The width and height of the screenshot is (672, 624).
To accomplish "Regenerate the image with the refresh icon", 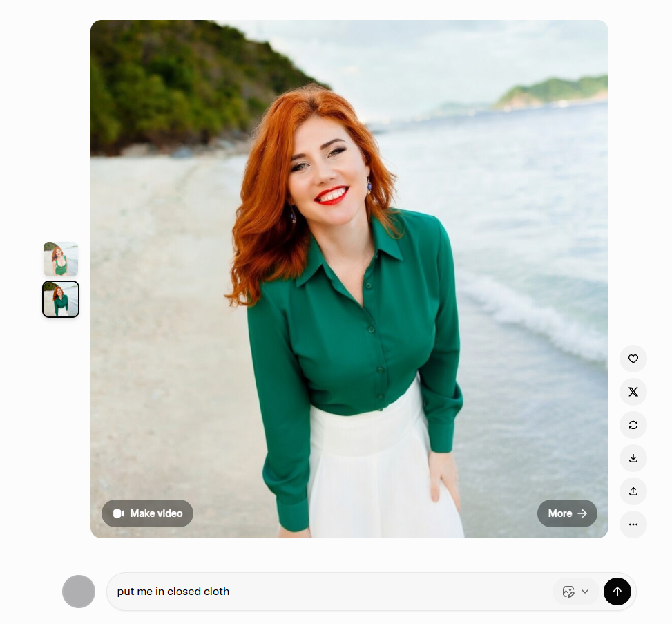I will (x=633, y=424).
